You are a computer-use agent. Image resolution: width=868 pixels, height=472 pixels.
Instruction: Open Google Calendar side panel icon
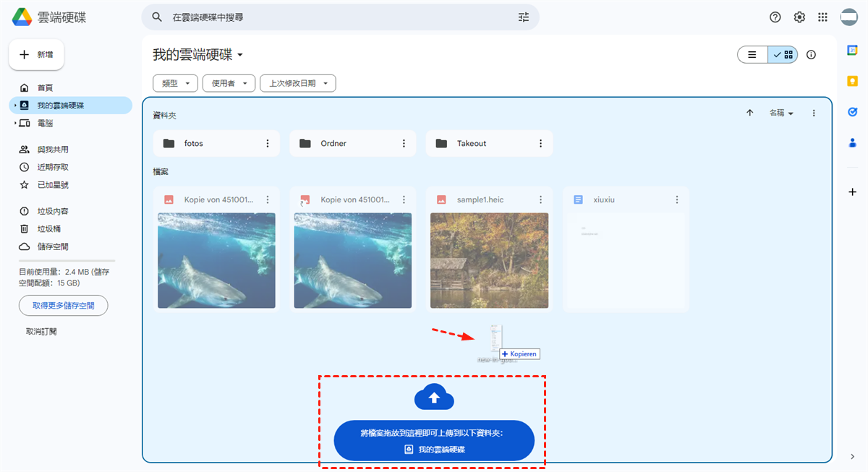pos(852,50)
